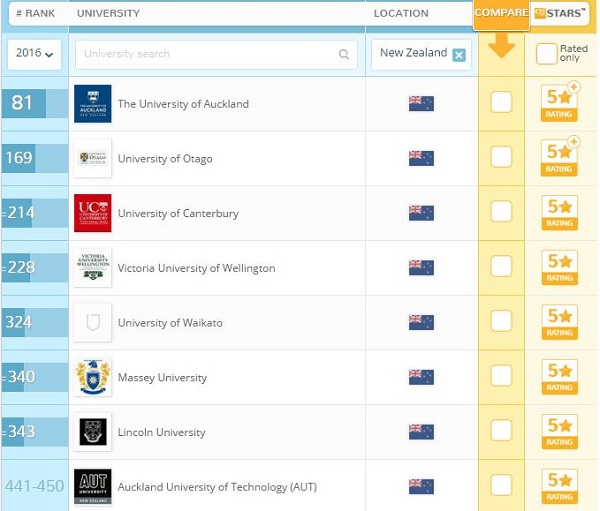Tick compare checkbox for Lincoln University

[x=501, y=431]
